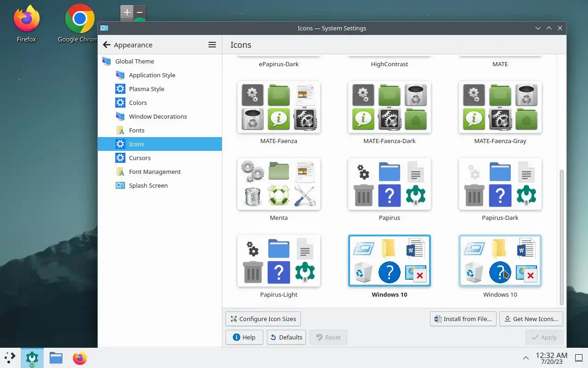
Task: Click the Font Management icon
Action: coord(120,172)
